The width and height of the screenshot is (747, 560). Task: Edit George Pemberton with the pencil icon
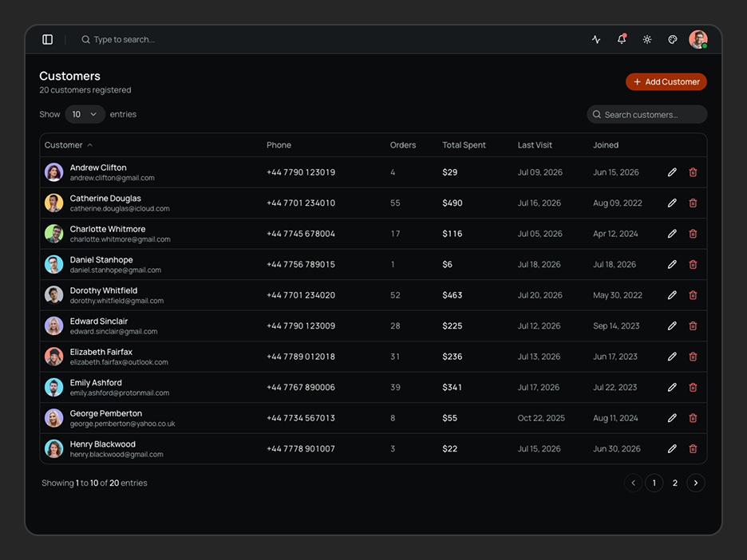(672, 418)
